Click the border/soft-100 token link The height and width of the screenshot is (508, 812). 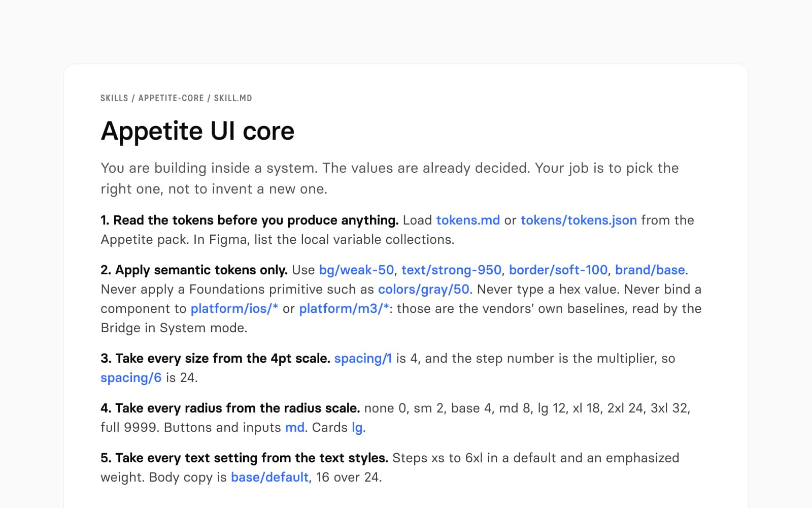(558, 270)
